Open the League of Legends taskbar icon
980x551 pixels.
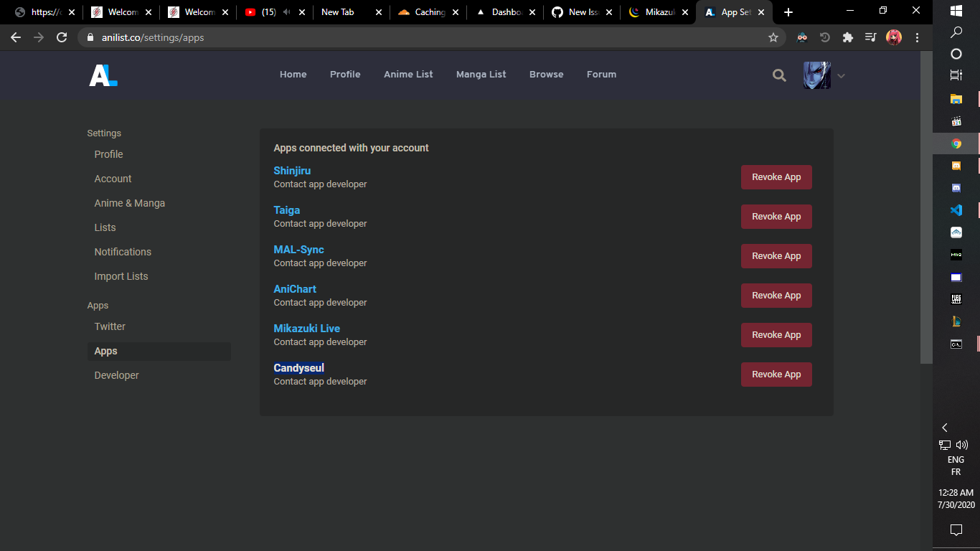click(x=956, y=321)
